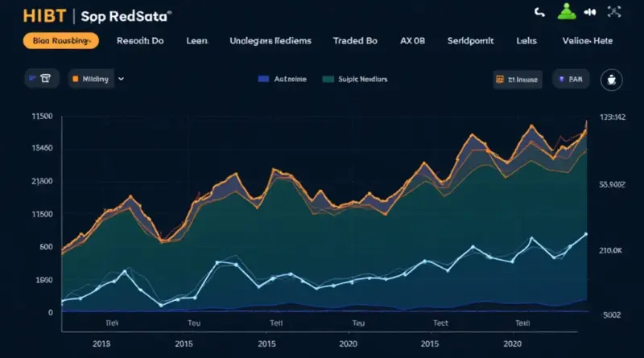Toggle the blue Astneine legend series
644x358 pixels.
(x=262, y=80)
